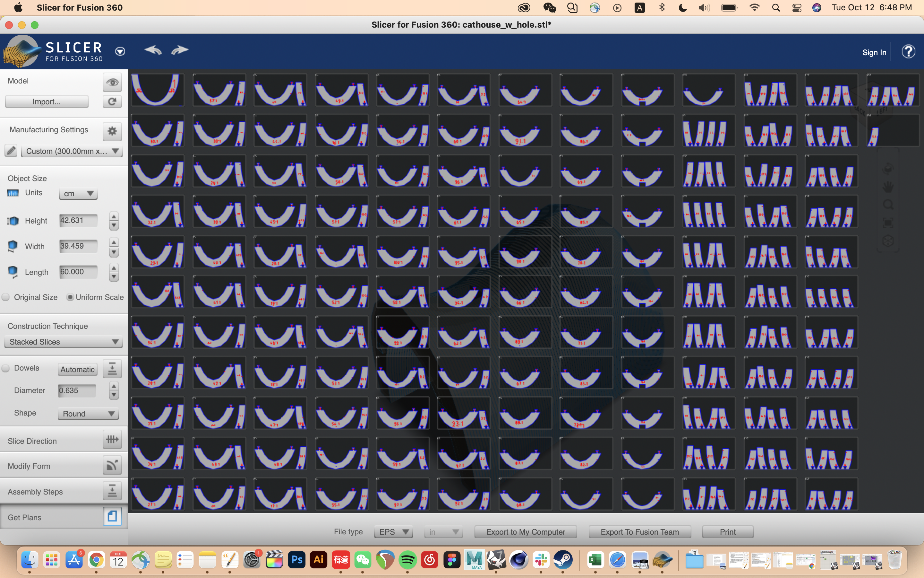Screen dimensions: 924x578
Task: Click the dowel placement icon beside Automatic
Action: click(112, 369)
